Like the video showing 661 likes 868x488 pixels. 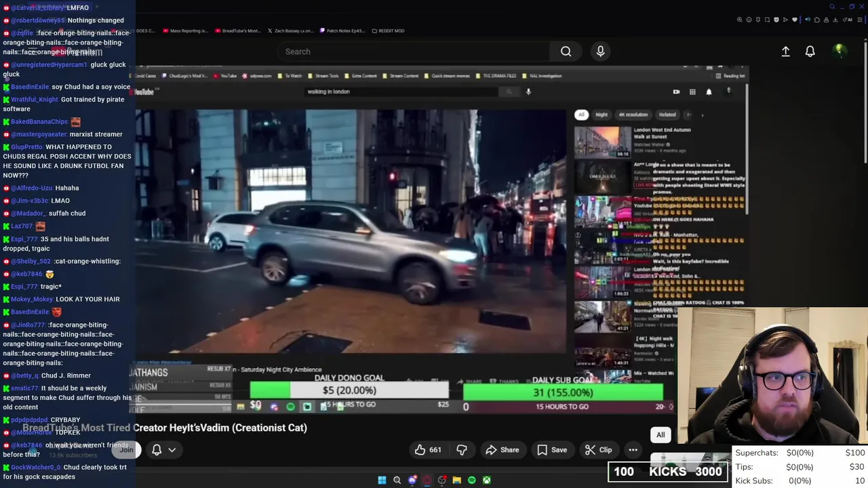pyautogui.click(x=429, y=450)
